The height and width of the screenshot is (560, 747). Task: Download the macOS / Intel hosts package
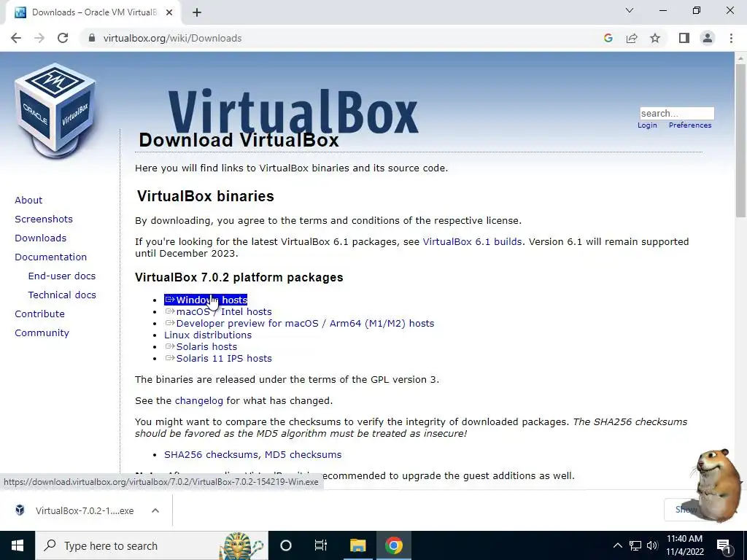coord(218,312)
